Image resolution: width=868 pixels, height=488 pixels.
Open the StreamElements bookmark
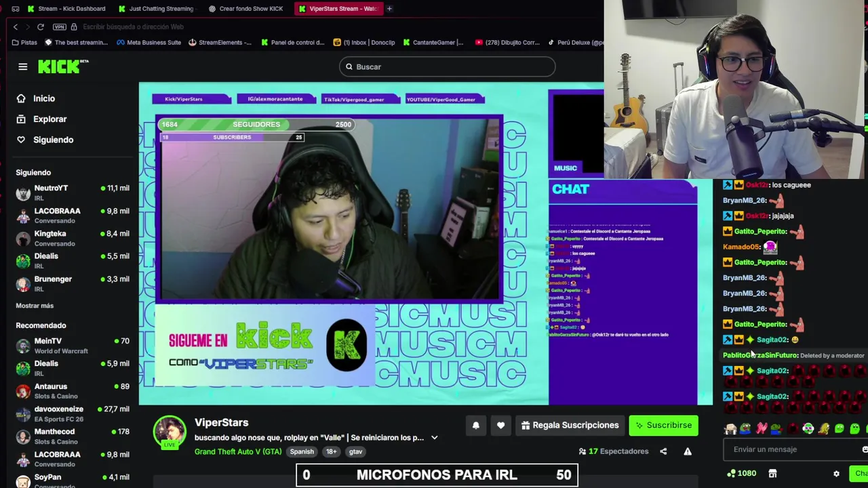(x=220, y=42)
